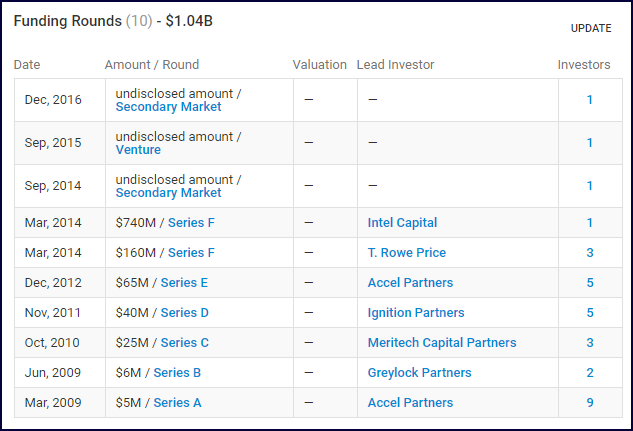
Task: Open Intel Capital investor link
Action: pos(402,223)
